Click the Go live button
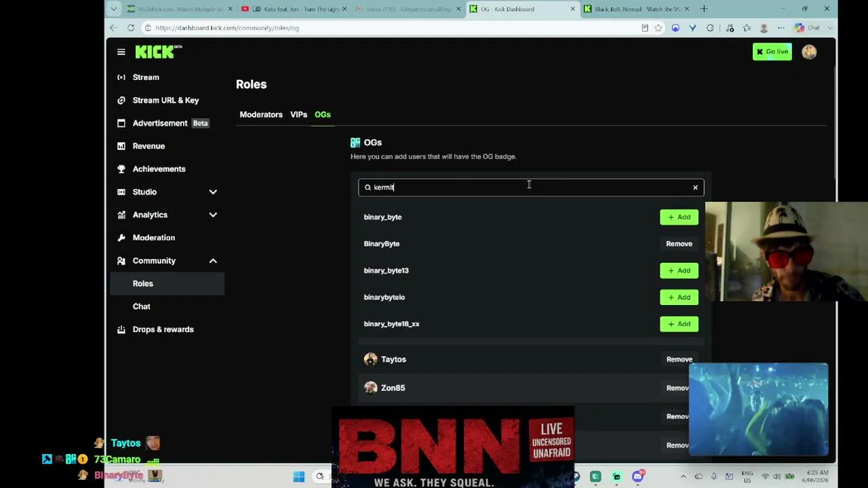 point(772,52)
